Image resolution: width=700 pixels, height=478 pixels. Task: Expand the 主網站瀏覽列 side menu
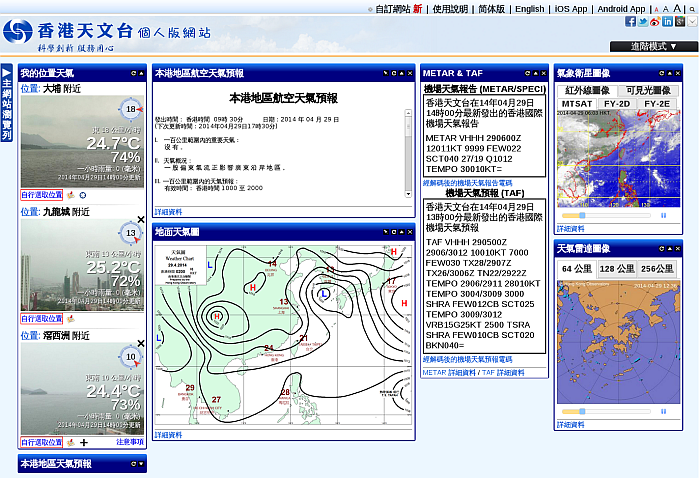(x=6, y=103)
